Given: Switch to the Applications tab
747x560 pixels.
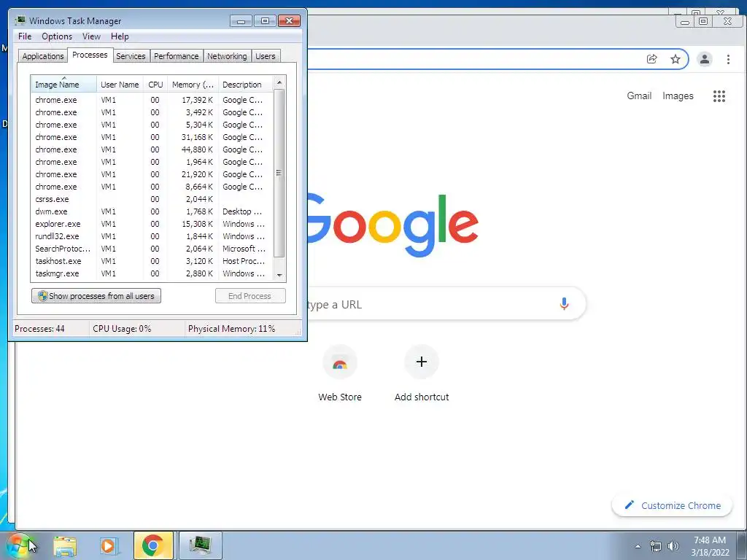Looking at the screenshot, I should [x=43, y=56].
